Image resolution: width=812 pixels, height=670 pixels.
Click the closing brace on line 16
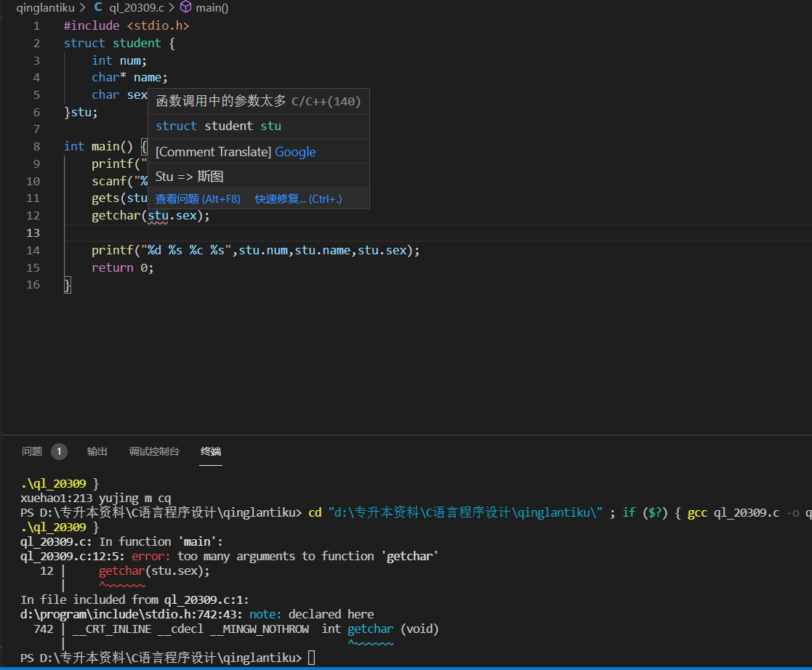coord(68,285)
